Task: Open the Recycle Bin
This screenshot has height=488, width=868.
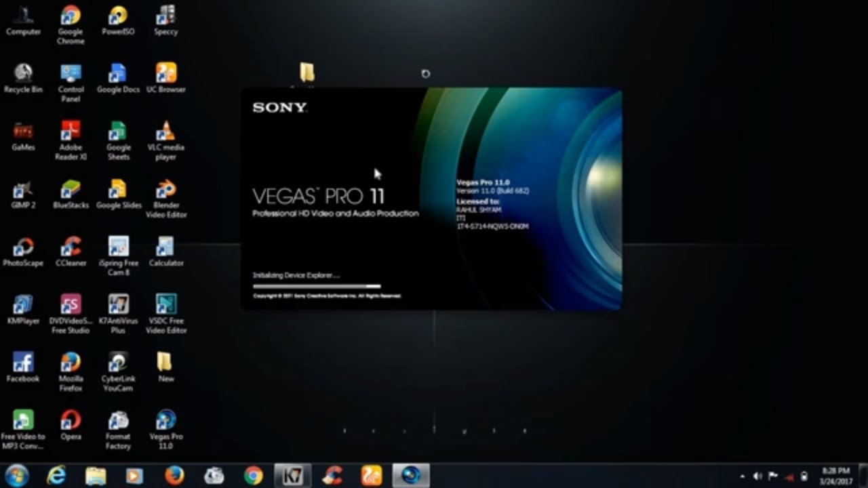Action: (23, 78)
